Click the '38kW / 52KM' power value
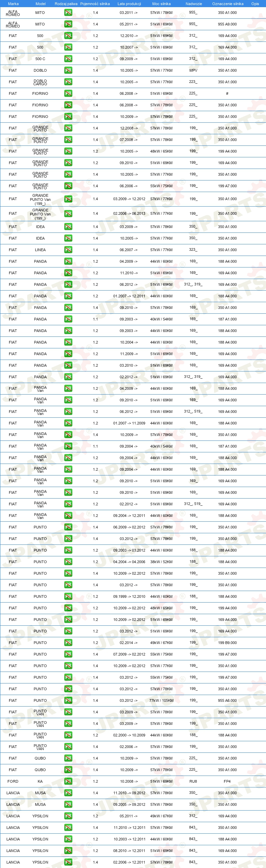266x868 pixels. coord(161,562)
